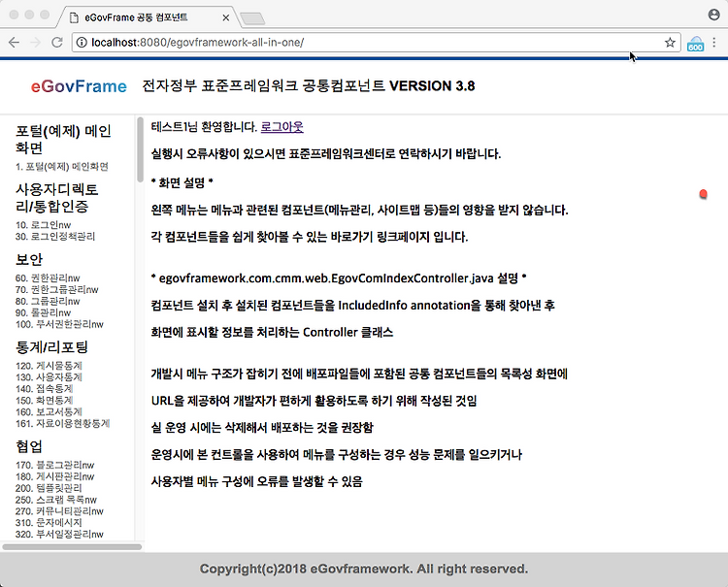Open 310. 문자메시지 link
728x587 pixels.
click(x=49, y=523)
